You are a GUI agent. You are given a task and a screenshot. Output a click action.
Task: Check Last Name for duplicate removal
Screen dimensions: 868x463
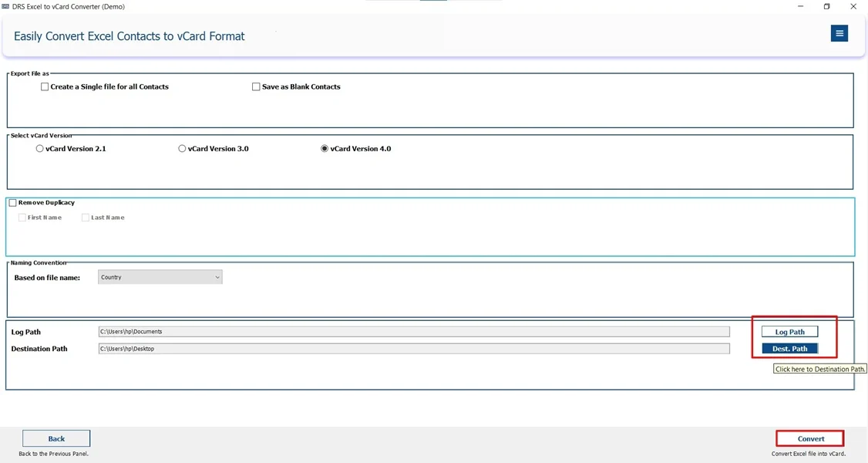[x=86, y=217]
